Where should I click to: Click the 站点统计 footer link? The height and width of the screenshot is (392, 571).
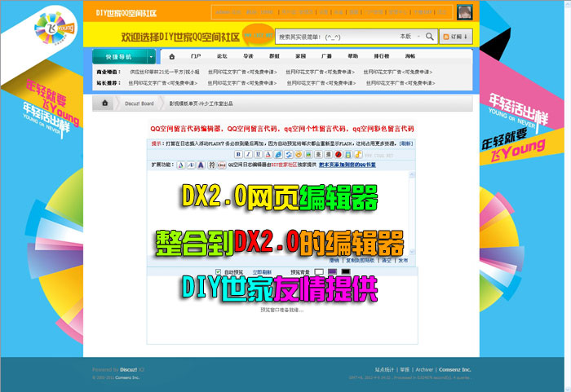point(384,369)
